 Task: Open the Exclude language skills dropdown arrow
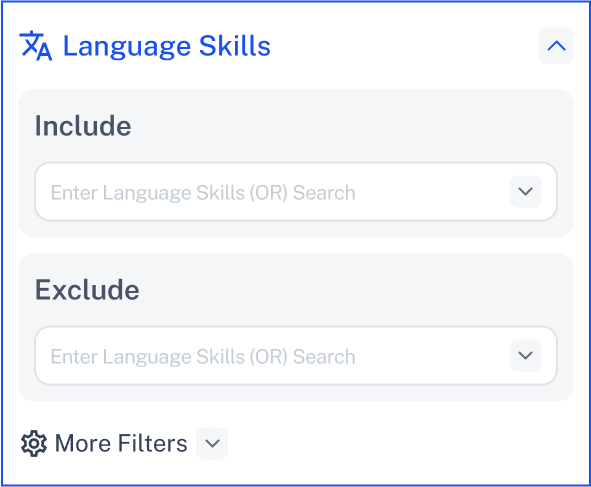525,355
